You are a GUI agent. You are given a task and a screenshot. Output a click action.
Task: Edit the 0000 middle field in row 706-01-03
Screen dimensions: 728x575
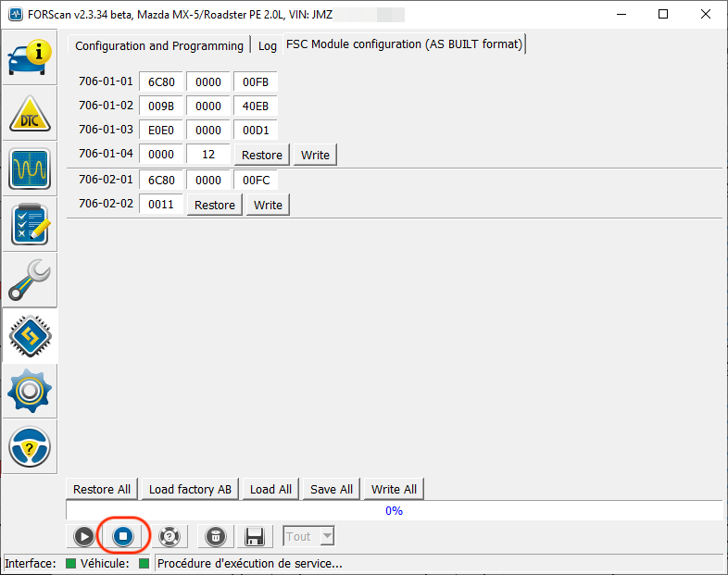(x=208, y=131)
